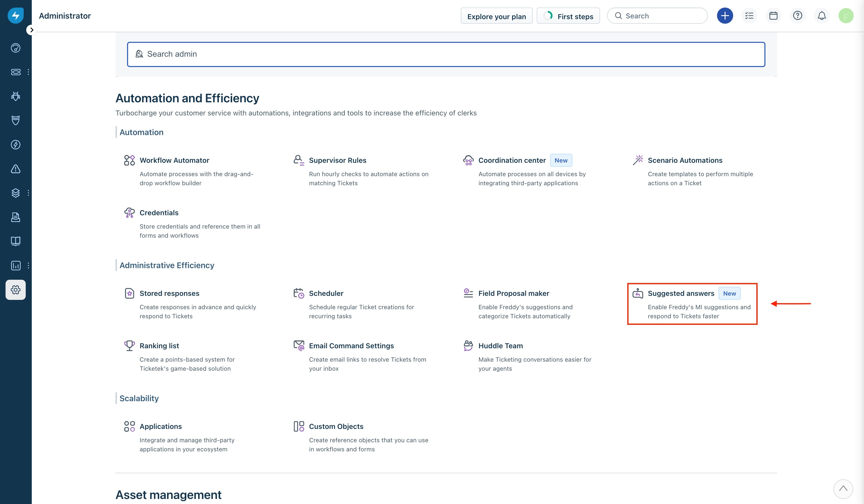Open more options dots beside Reports icon

[28, 266]
